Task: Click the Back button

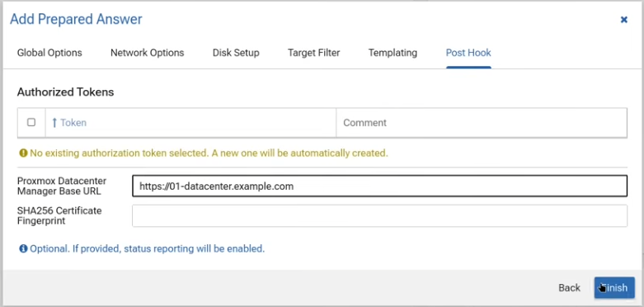Action: click(x=569, y=288)
